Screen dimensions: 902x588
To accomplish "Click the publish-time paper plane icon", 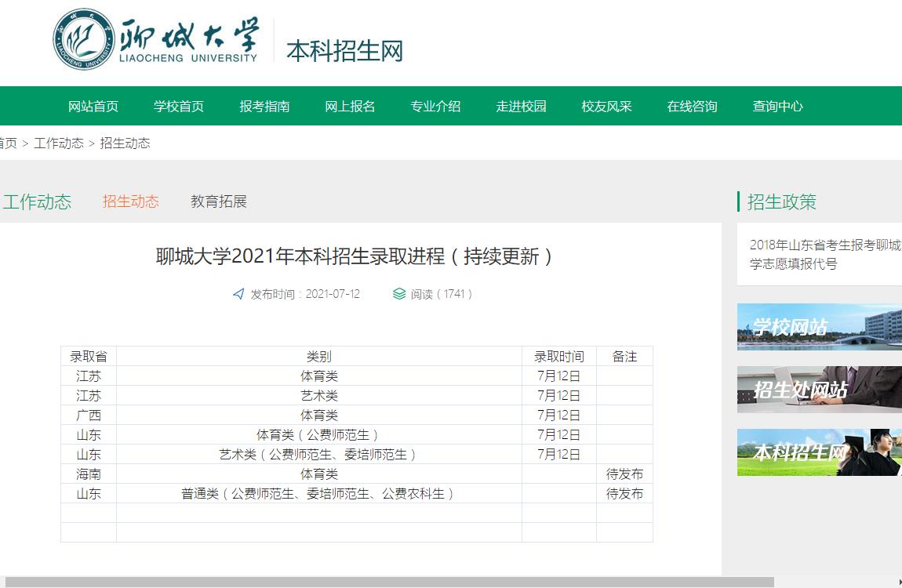I will (x=238, y=294).
